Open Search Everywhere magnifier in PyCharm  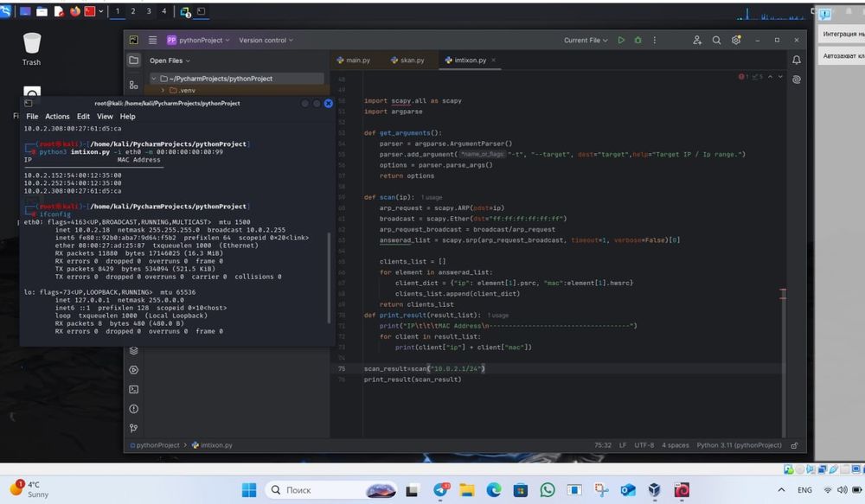(716, 40)
